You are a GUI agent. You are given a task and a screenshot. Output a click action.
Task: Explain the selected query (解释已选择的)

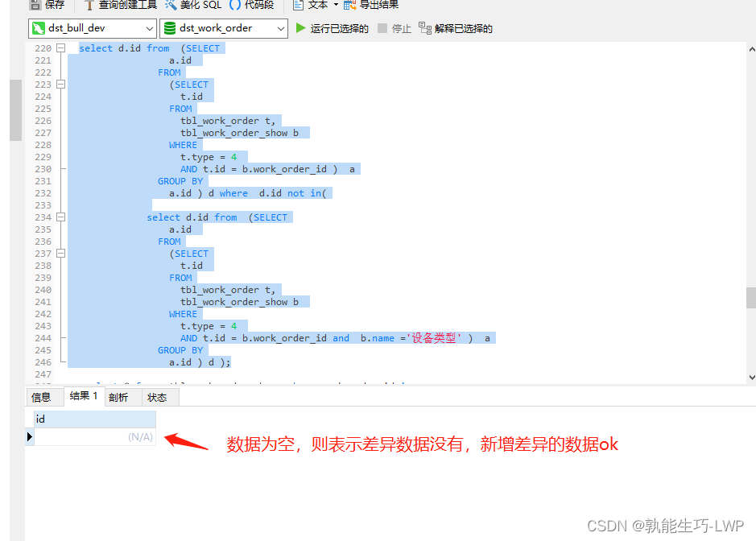pyautogui.click(x=456, y=28)
